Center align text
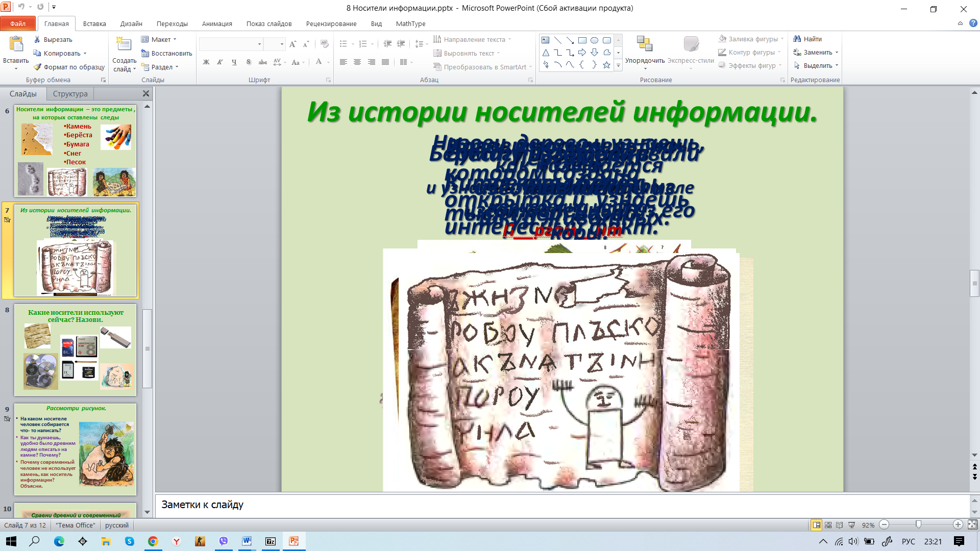Image resolution: width=980 pixels, height=551 pixels. click(357, 62)
